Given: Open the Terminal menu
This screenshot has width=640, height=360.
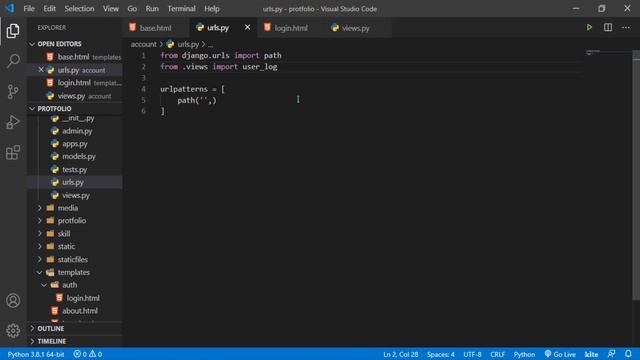Looking at the screenshot, I should pos(181,9).
